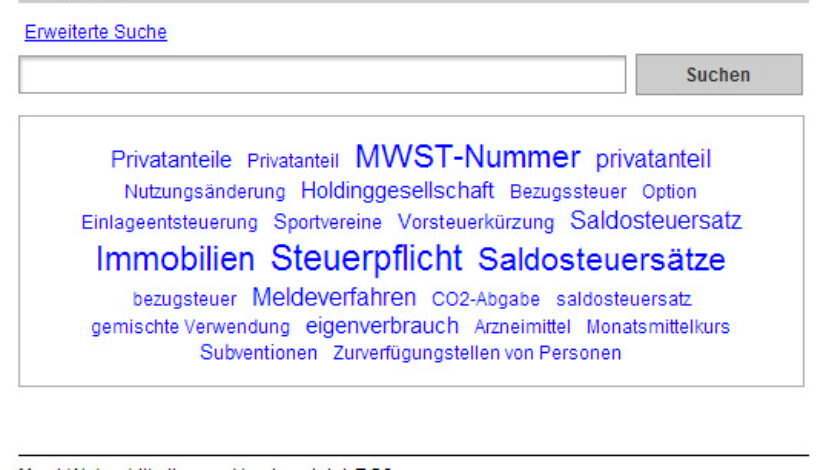Click the Saldosteuersätze tag link
This screenshot has width=826, height=470.
[x=601, y=260]
